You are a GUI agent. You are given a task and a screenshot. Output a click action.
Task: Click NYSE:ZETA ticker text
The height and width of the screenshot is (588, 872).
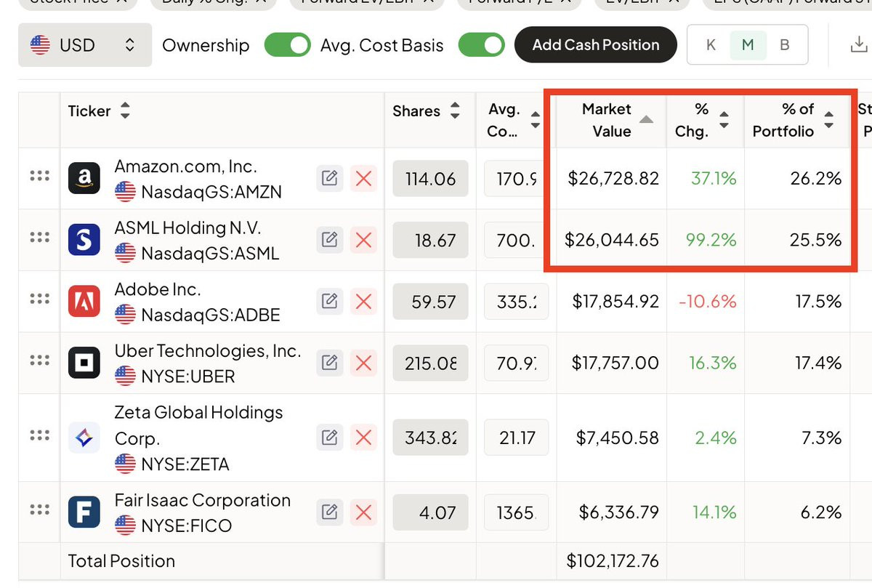coord(185,464)
